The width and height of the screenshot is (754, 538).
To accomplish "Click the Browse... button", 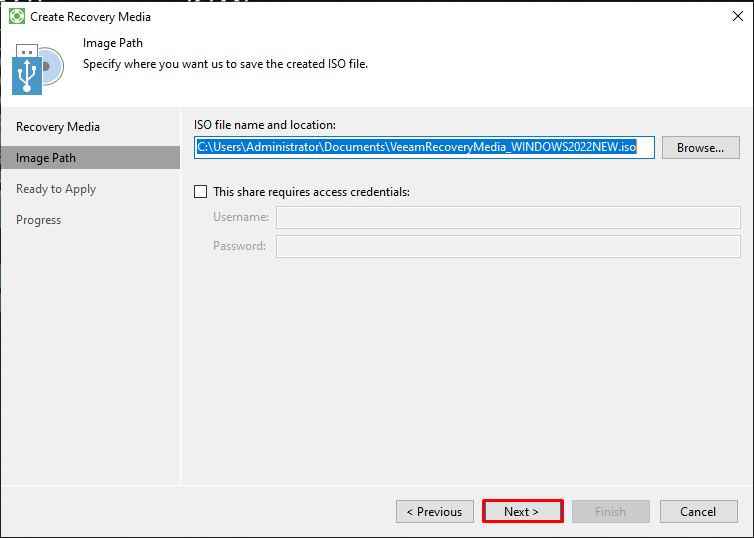I will 701,148.
